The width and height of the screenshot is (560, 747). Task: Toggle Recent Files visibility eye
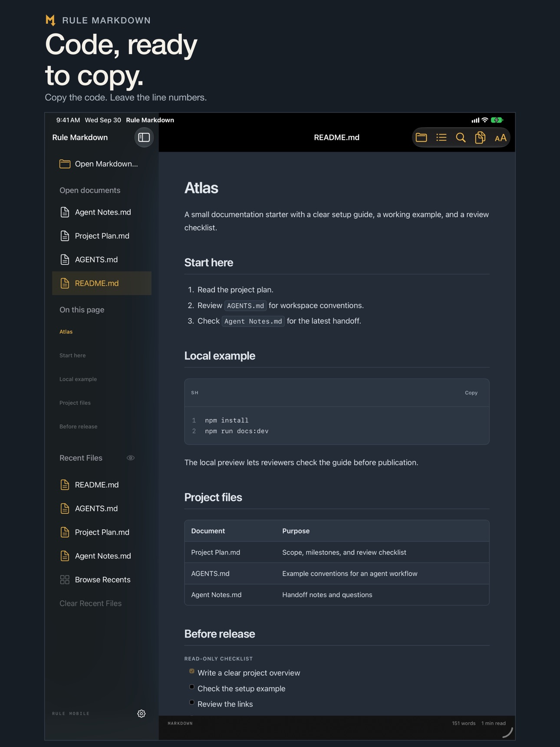131,458
